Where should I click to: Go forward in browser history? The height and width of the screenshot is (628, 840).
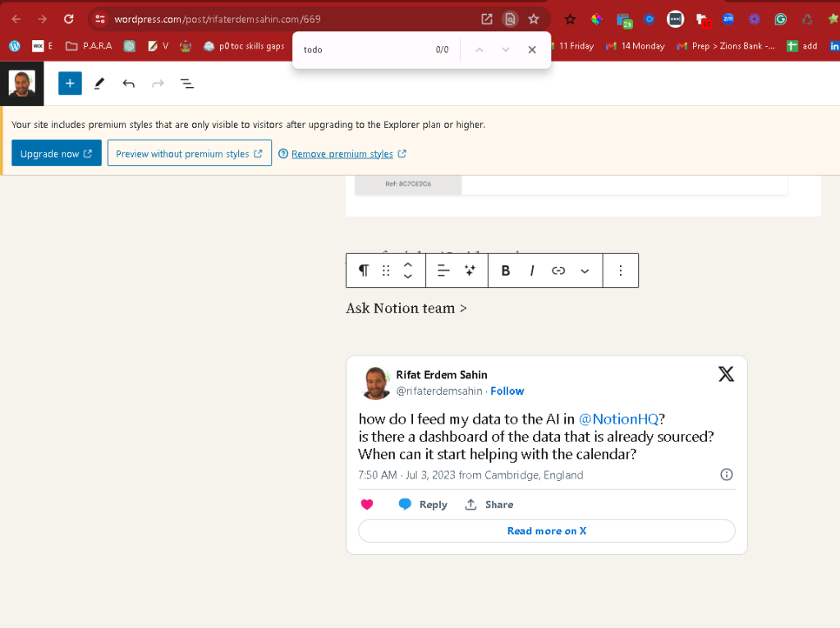pyautogui.click(x=43, y=19)
